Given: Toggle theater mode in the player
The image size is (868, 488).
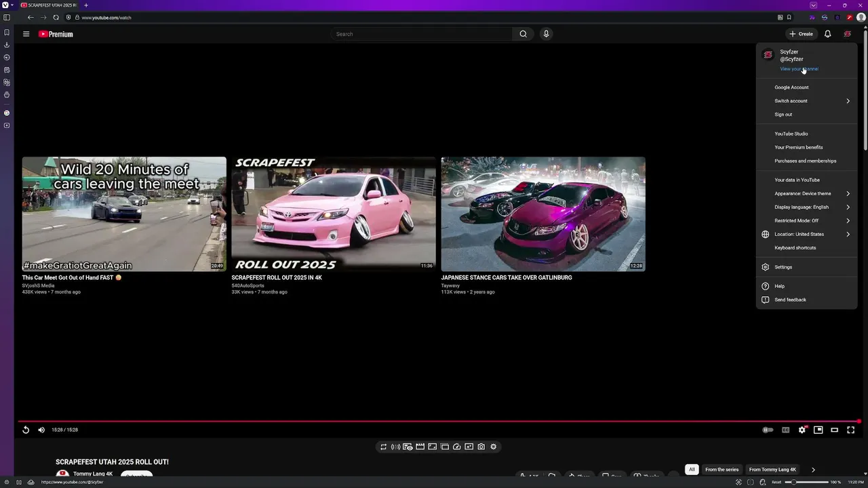Looking at the screenshot, I should (835, 430).
